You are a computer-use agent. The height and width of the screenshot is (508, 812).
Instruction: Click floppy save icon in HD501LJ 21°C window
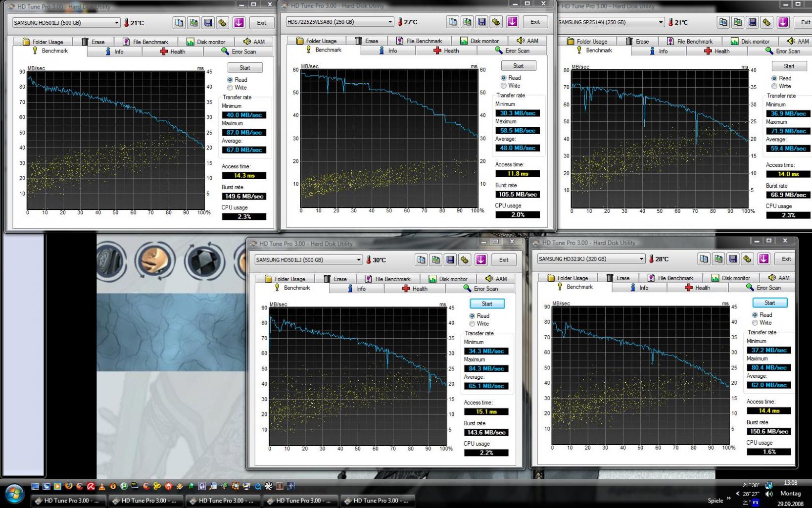[208, 23]
